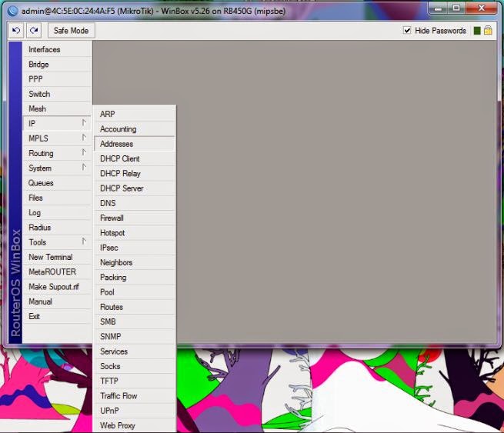
Task: Click Make Supout.rif
Action: (x=58, y=287)
